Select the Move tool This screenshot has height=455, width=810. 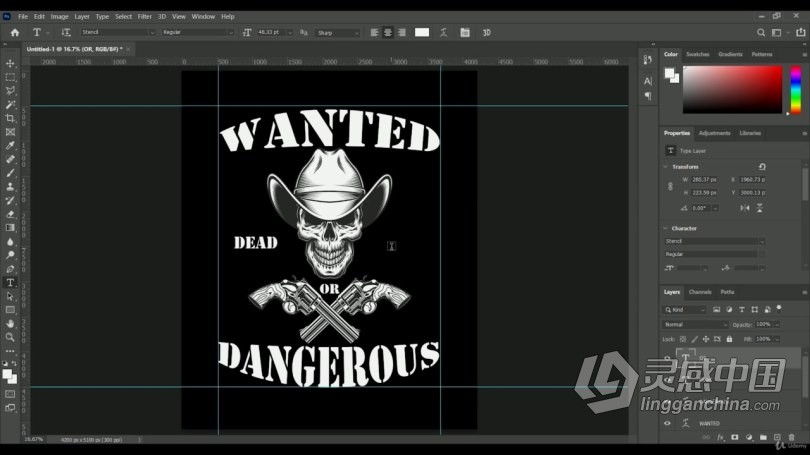(x=10, y=64)
